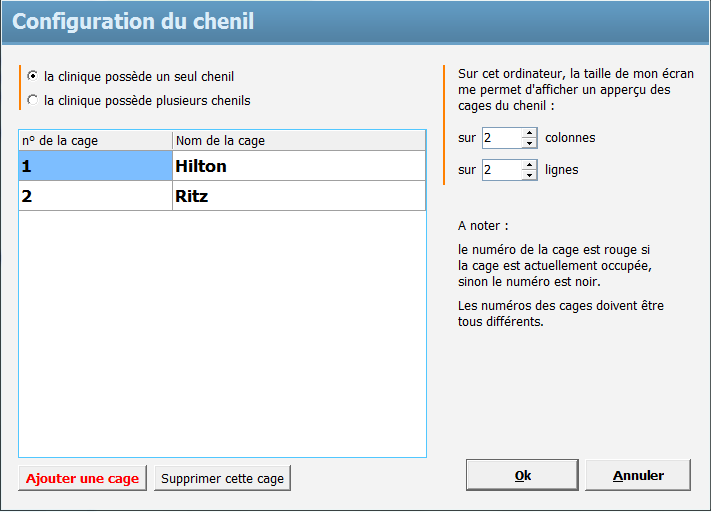Click empty area of cage list

222,330
